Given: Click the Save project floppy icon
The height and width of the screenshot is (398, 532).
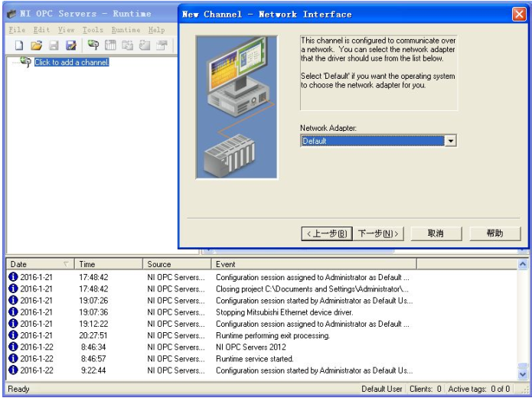Looking at the screenshot, I should (54, 45).
